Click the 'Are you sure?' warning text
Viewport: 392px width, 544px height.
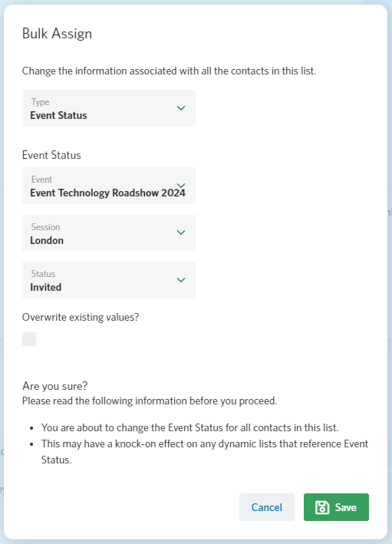click(54, 386)
